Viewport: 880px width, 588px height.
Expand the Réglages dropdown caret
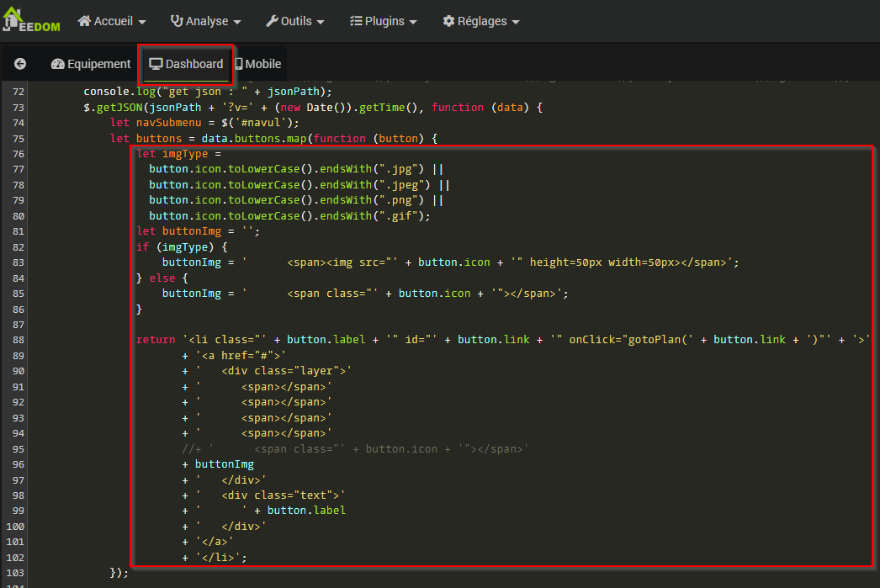click(x=515, y=22)
